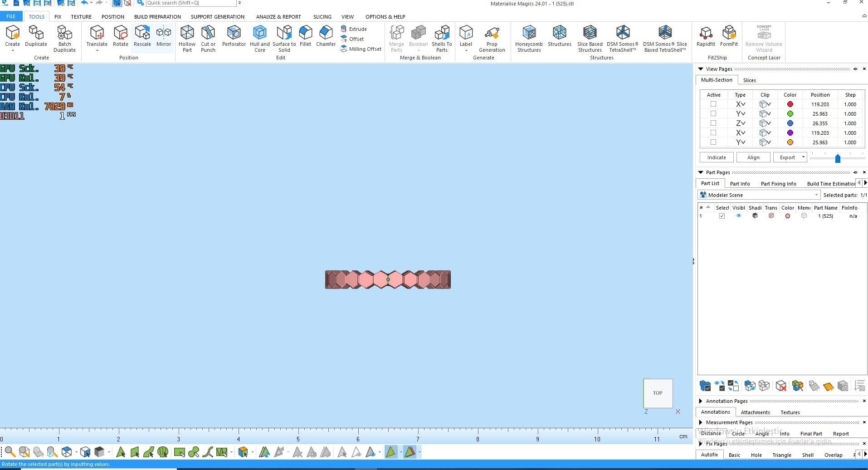Image resolution: width=868 pixels, height=470 pixels.
Task: Open the Export button dropdown arrow
Action: (x=803, y=157)
